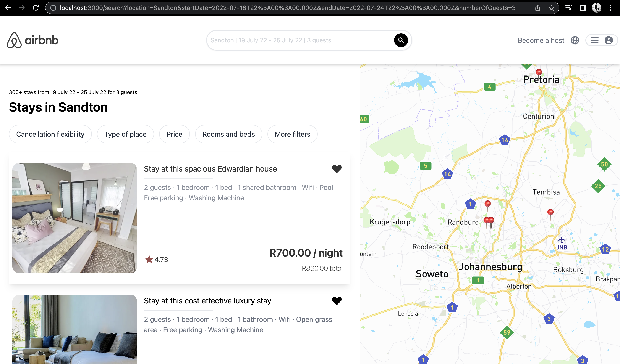Screen dimensions: 620x364
Task: Open the Price filter
Action: 175,134
